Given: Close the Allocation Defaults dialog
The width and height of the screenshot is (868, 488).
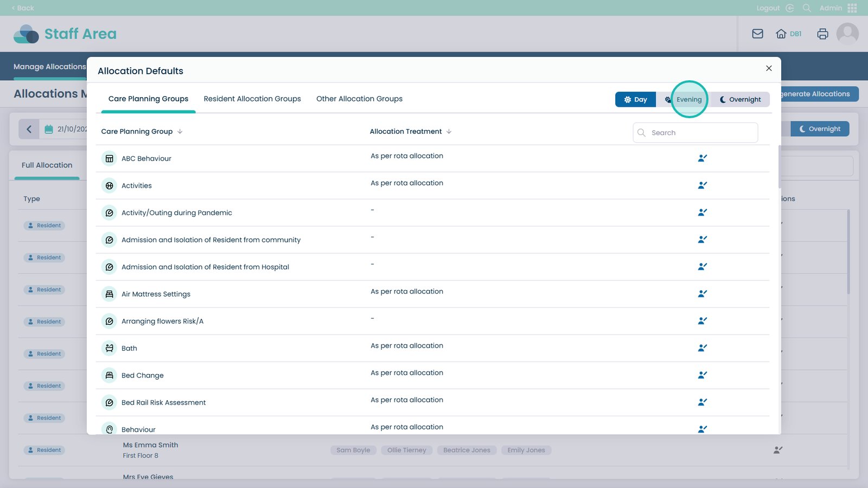Looking at the screenshot, I should (769, 68).
